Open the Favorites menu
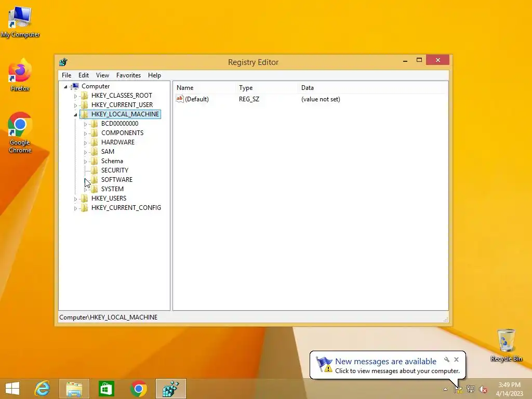The height and width of the screenshot is (399, 532). tap(128, 75)
